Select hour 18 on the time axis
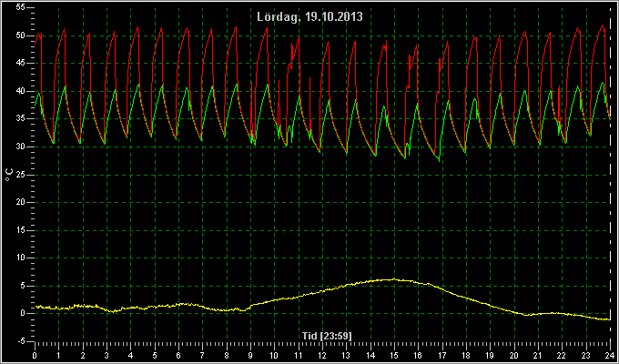619x364 pixels. coord(466,355)
